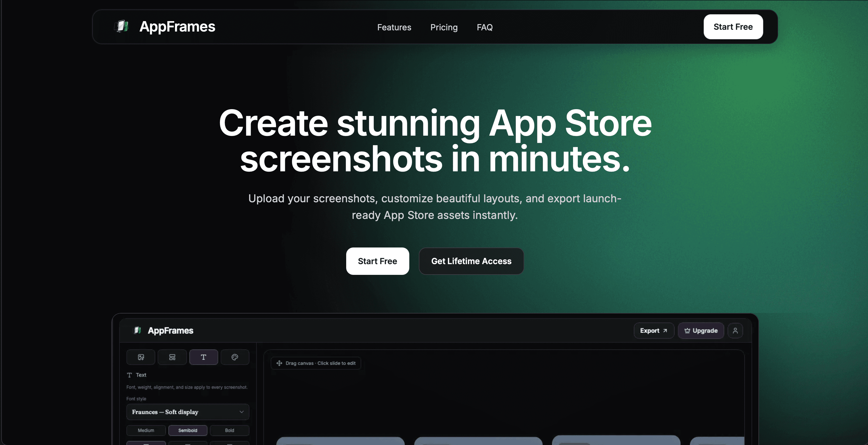
Task: Click the 'Font style' label
Action: [x=136, y=399]
